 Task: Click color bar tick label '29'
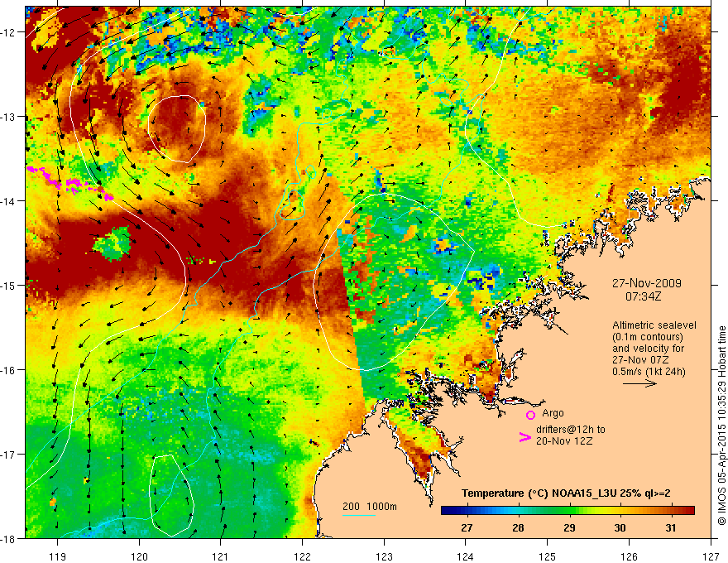point(569,528)
